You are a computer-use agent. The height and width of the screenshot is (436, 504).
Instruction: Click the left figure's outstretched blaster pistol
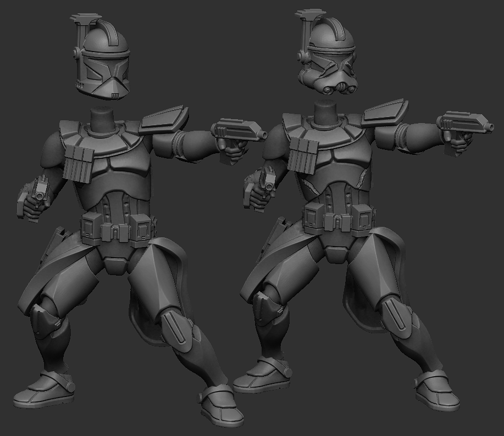point(237,132)
